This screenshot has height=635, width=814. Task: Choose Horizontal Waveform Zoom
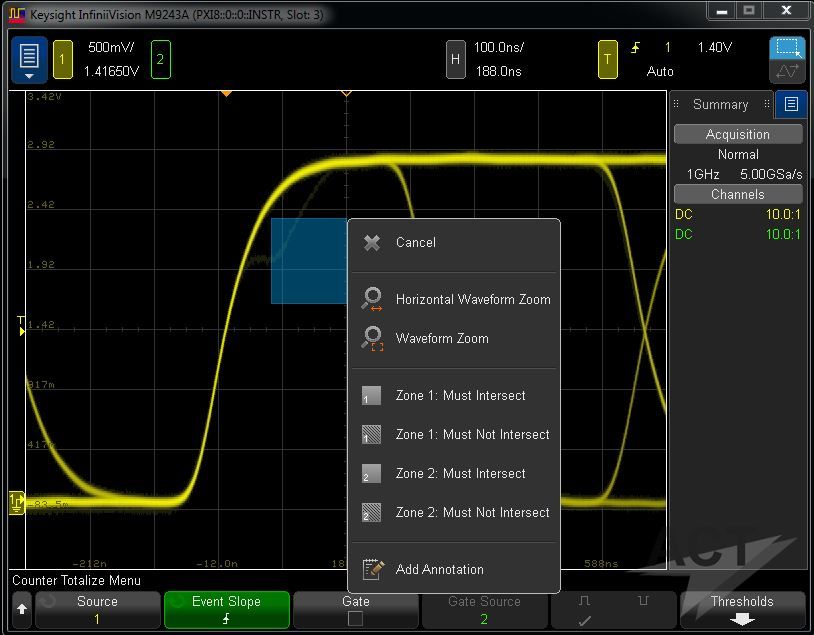pyautogui.click(x=472, y=300)
